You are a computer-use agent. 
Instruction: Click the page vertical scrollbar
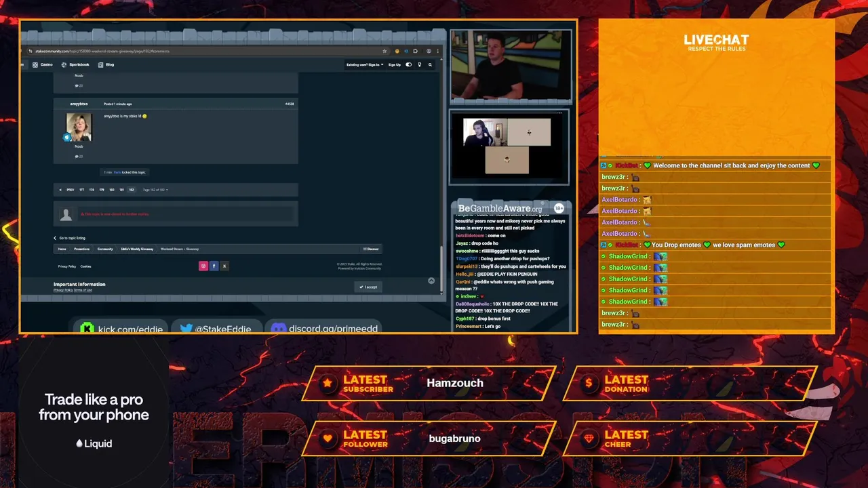coord(443,268)
